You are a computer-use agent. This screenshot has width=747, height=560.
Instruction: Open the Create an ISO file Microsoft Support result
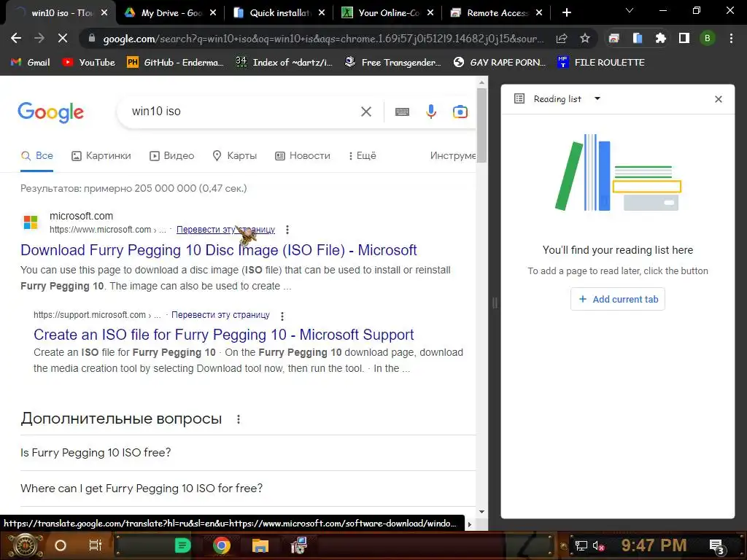(223, 335)
